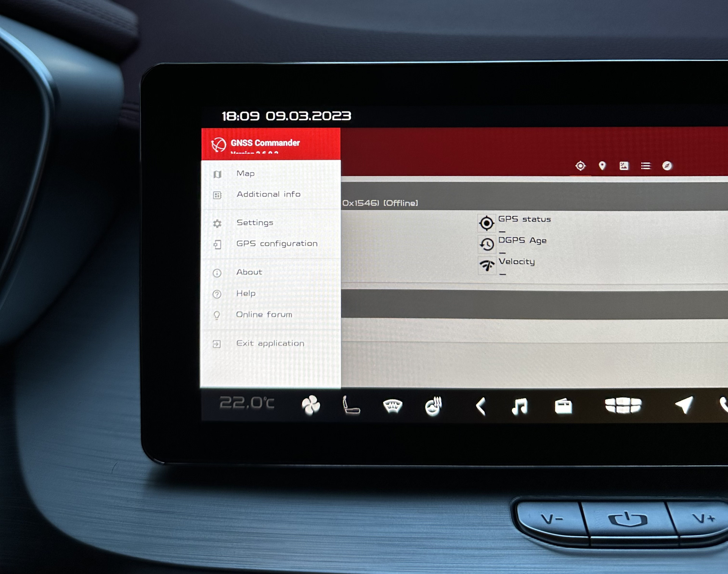This screenshot has width=728, height=574.
Task: Click Exit application in menu
Action: coord(270,343)
